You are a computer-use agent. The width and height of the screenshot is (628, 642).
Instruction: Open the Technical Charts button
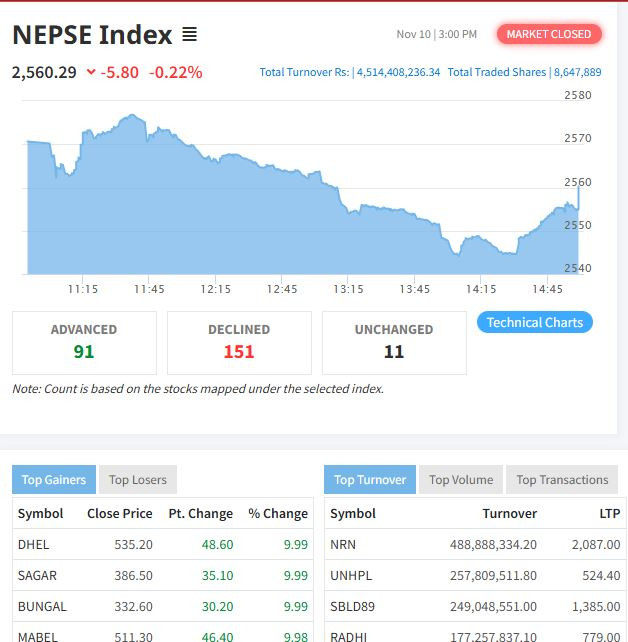coord(534,322)
